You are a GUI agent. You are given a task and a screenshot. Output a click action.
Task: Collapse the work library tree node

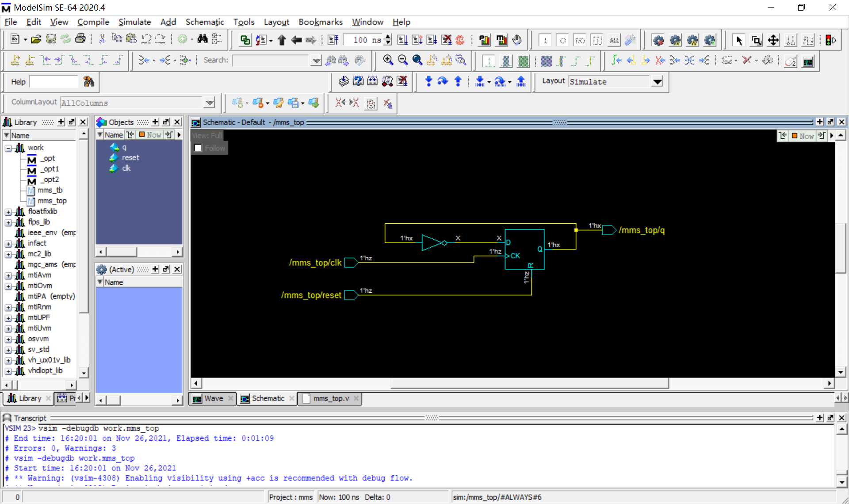click(8, 148)
